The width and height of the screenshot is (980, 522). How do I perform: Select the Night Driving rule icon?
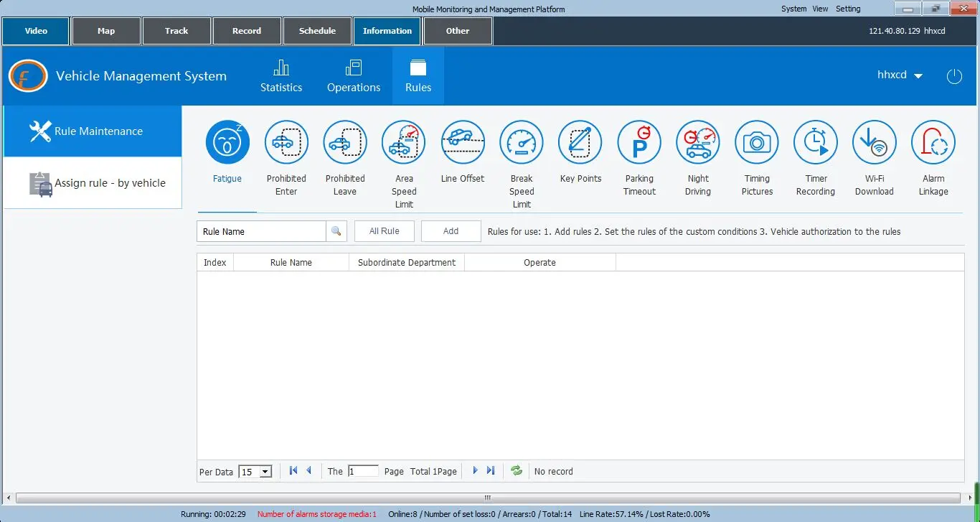tap(698, 143)
